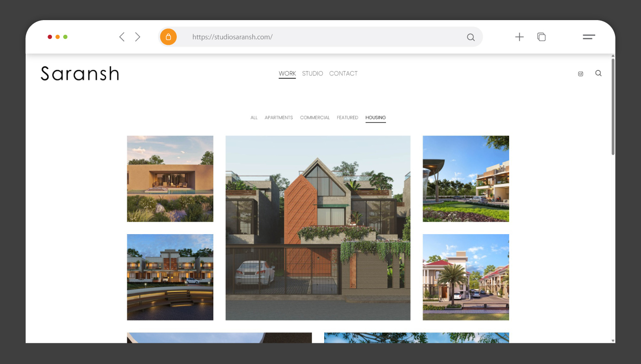Viewport: 641px width, 364px height.
Task: Open the sunset desert villa thumbnail
Action: pyautogui.click(x=170, y=179)
